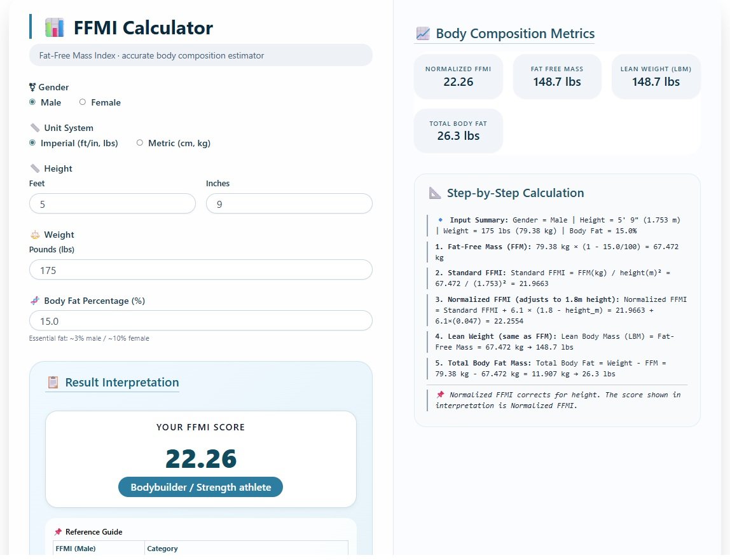This screenshot has width=730, height=560.
Task: Click the chart icon beside Body Composition Metrics
Action: point(424,34)
